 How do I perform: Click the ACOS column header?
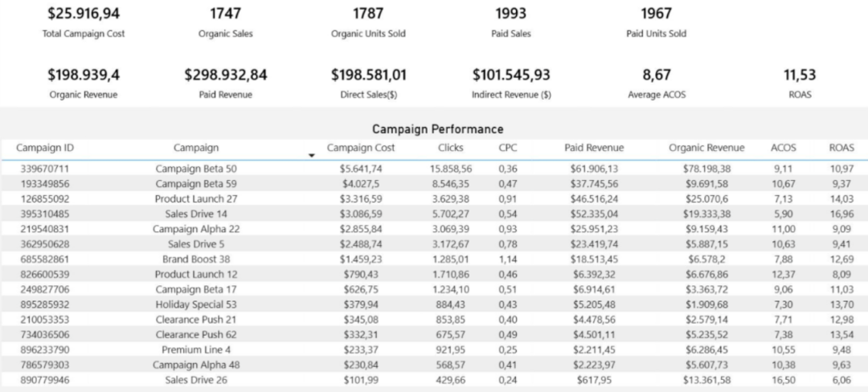pyautogui.click(x=784, y=148)
